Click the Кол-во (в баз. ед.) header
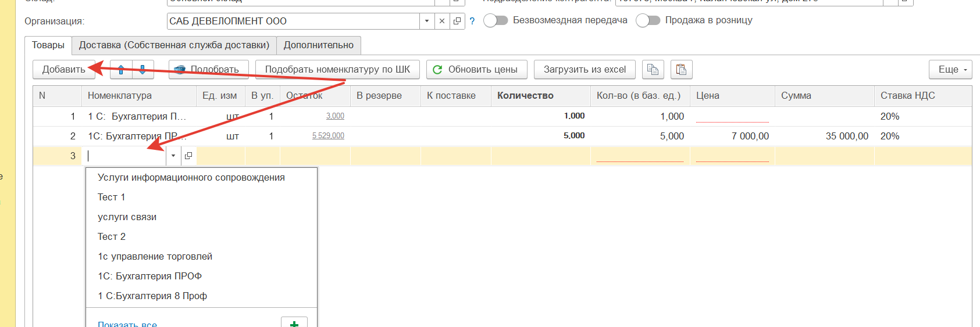This screenshot has height=327, width=980. (x=640, y=96)
